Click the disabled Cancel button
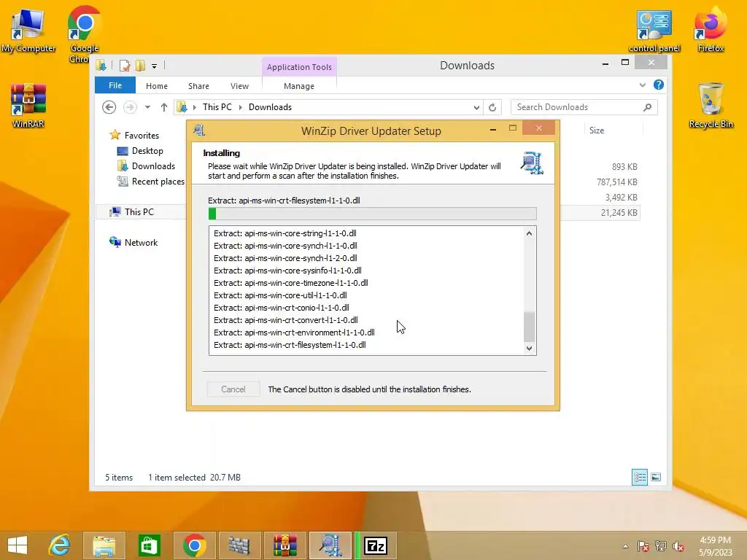Viewport: 747px width, 560px height. [233, 389]
